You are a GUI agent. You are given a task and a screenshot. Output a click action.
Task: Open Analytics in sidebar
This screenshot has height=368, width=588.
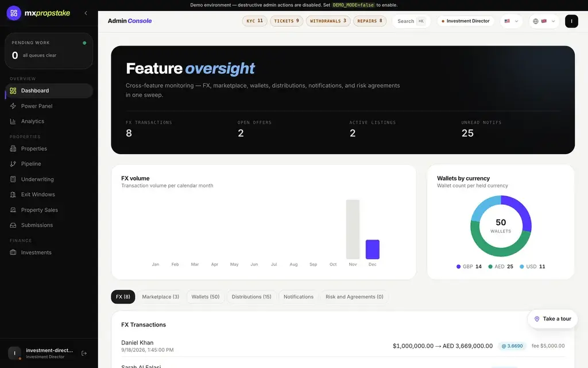pos(49,121)
